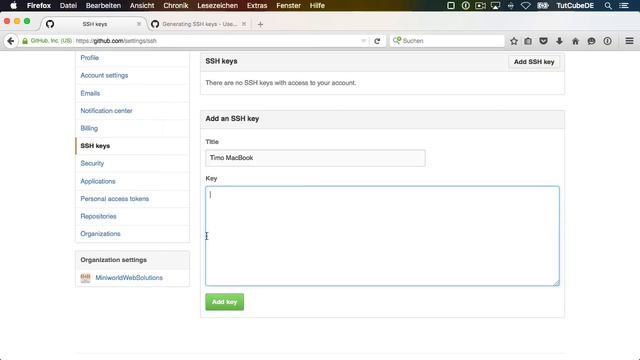Open the Applications settings link
Viewport: 640px width, 360px height.
pos(98,181)
